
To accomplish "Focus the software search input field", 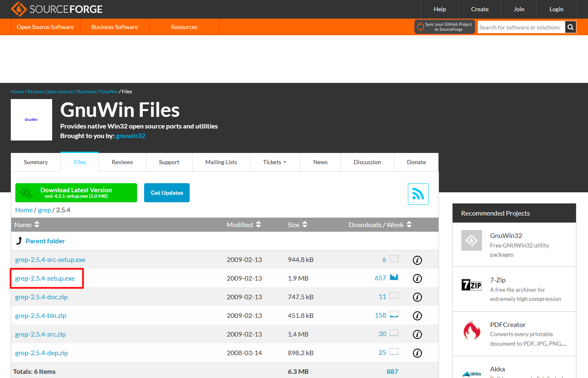I will click(521, 27).
